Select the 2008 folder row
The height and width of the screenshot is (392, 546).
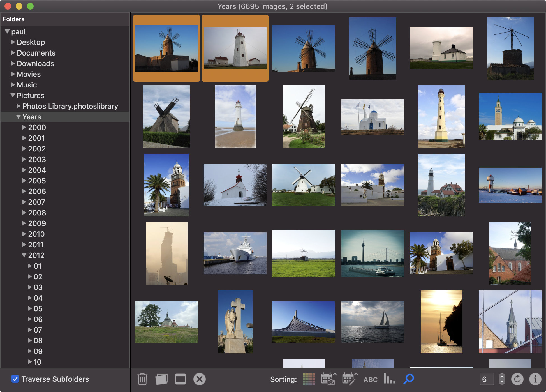click(x=65, y=213)
